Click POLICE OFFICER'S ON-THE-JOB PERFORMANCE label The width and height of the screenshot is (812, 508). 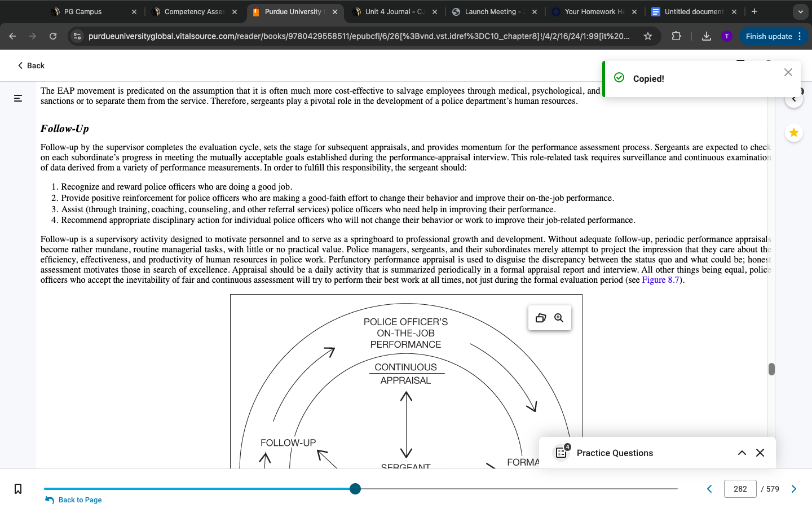[405, 333]
